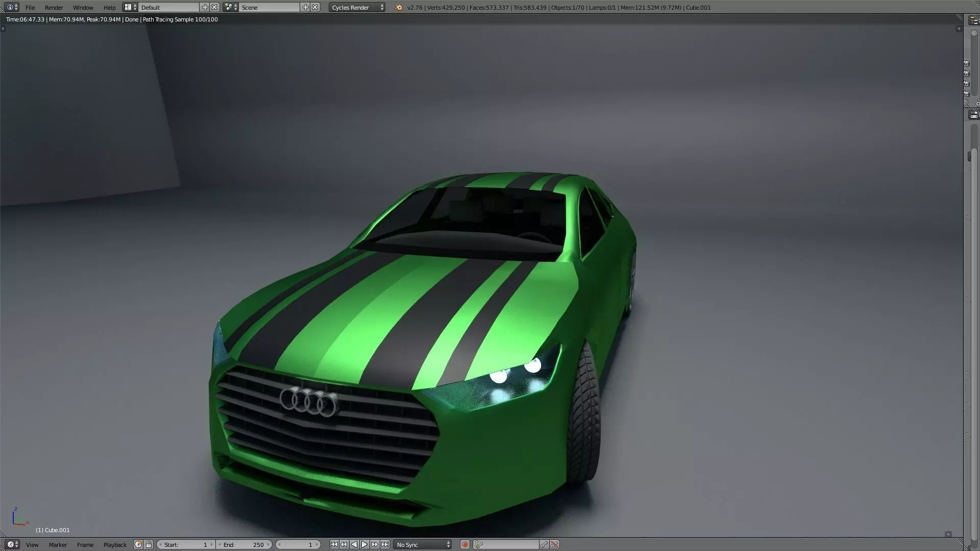Open the timeline Frame menu

pos(85,545)
